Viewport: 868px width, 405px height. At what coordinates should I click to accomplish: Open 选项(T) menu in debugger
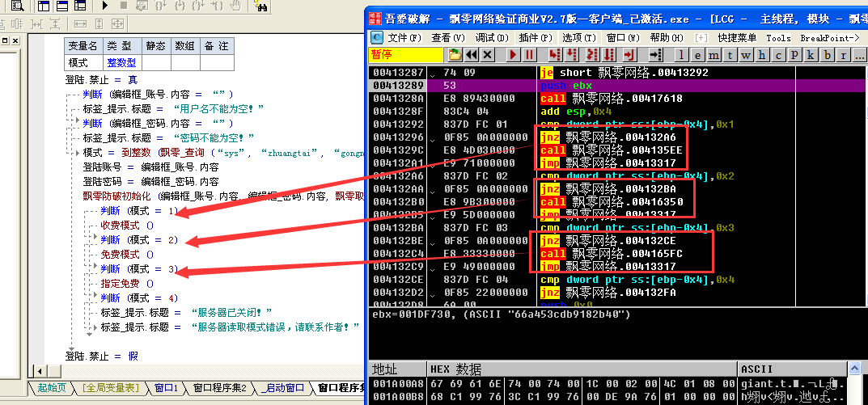point(579,38)
